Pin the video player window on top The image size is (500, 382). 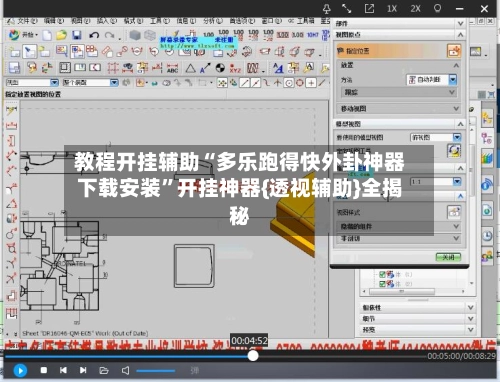(327, 8)
